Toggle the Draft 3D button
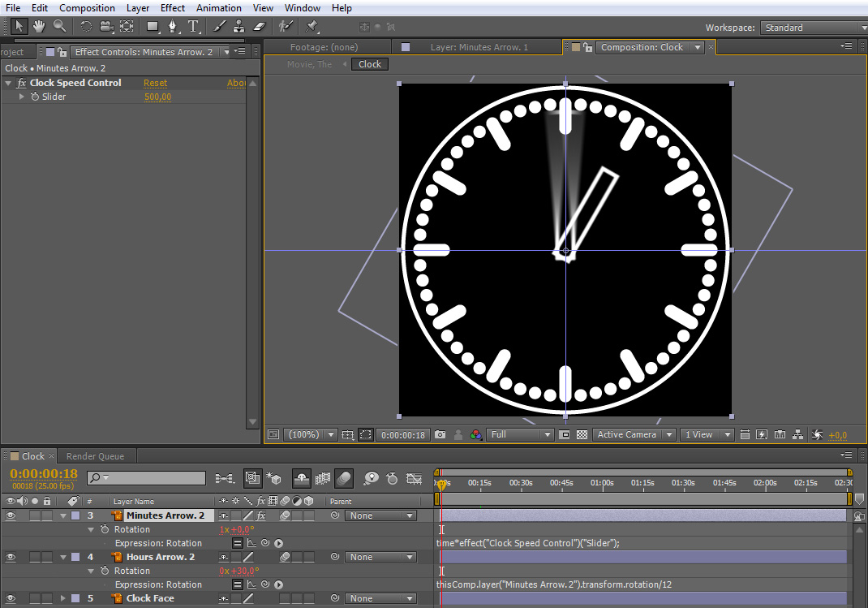This screenshot has width=868, height=608. 274,478
